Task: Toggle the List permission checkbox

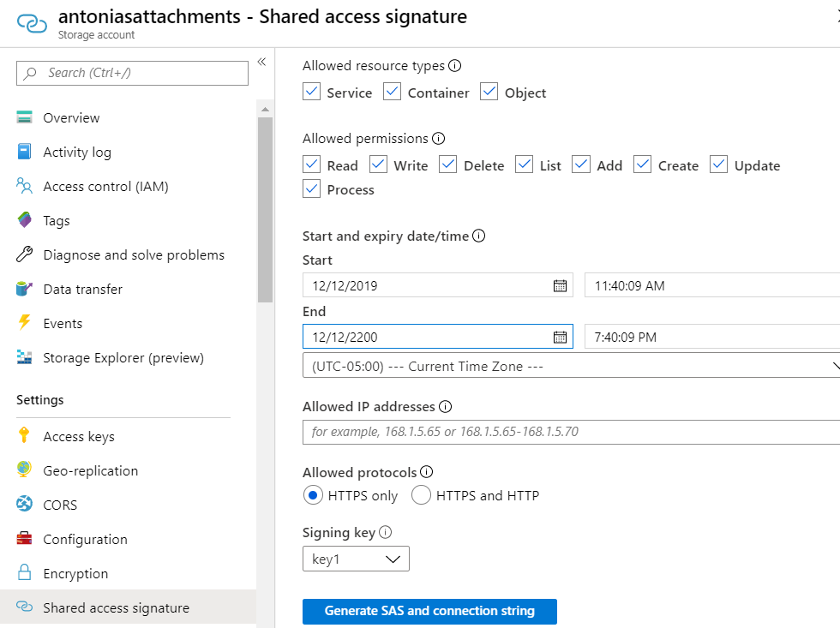Action: pyautogui.click(x=524, y=164)
